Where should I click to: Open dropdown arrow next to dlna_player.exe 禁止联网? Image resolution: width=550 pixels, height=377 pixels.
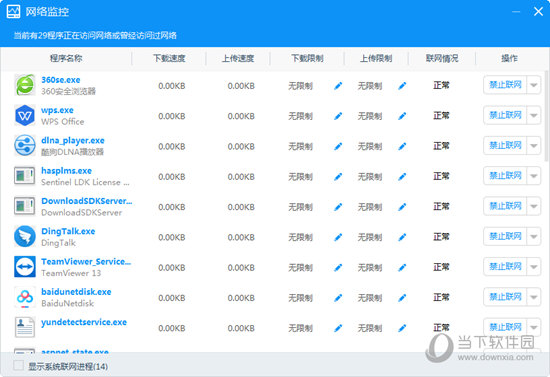[x=534, y=146]
